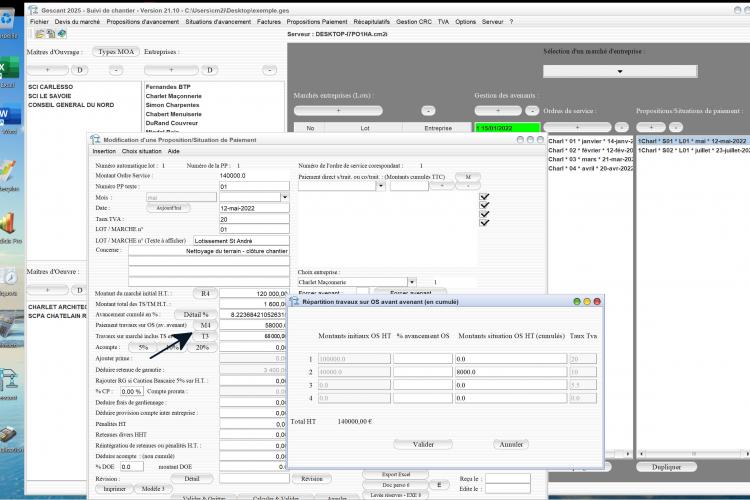Image resolution: width=750 pixels, height=500 pixels.
Task: Click the Détail % button
Action: [x=196, y=314]
